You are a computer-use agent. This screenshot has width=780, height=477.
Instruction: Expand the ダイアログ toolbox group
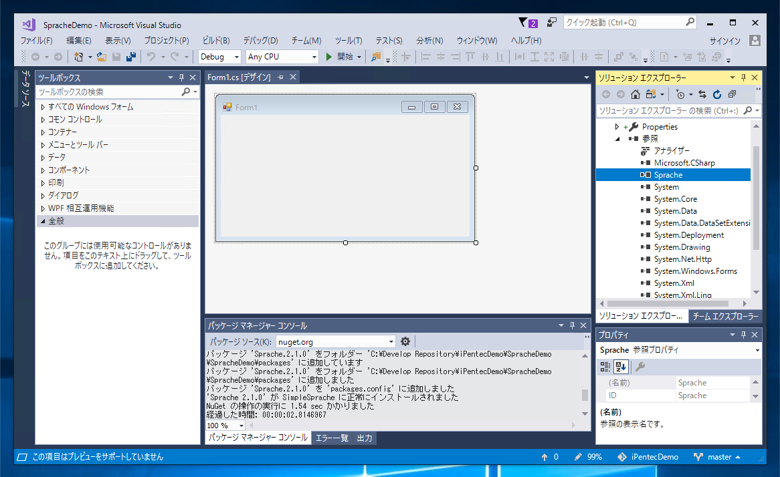coord(43,195)
